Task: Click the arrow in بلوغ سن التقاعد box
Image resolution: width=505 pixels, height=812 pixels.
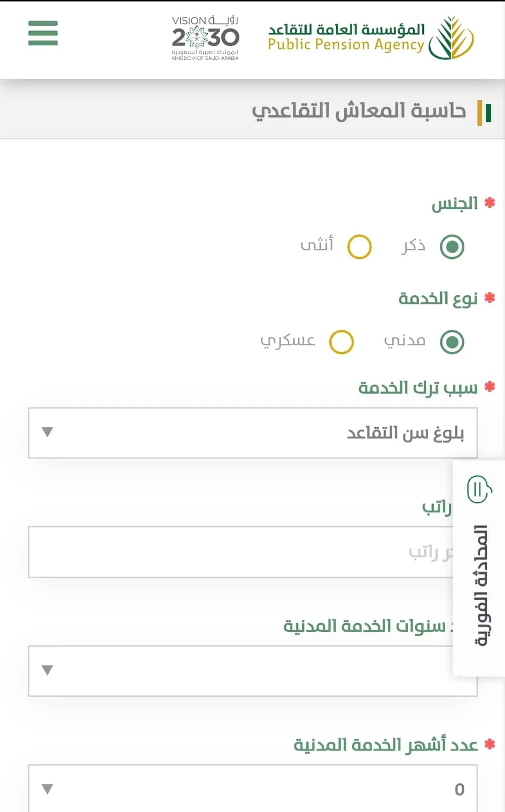Action: [47, 432]
